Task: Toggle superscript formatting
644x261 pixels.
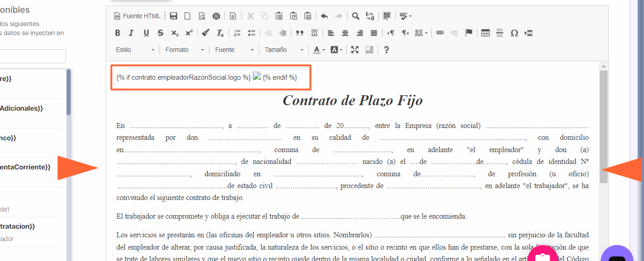Action: tap(189, 33)
